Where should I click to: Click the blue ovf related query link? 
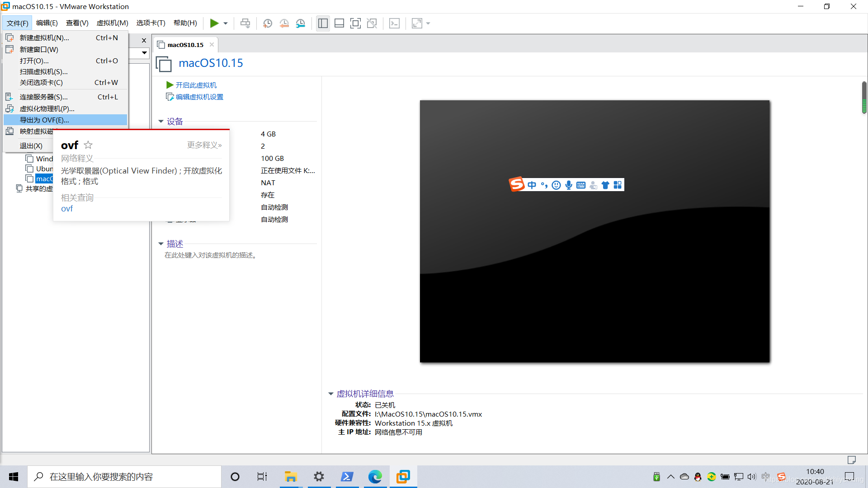click(67, 209)
